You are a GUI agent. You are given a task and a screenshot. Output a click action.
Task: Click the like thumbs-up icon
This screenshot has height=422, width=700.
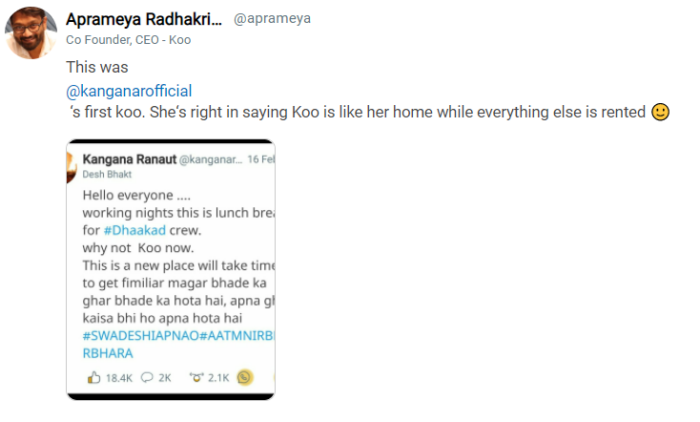(94, 378)
